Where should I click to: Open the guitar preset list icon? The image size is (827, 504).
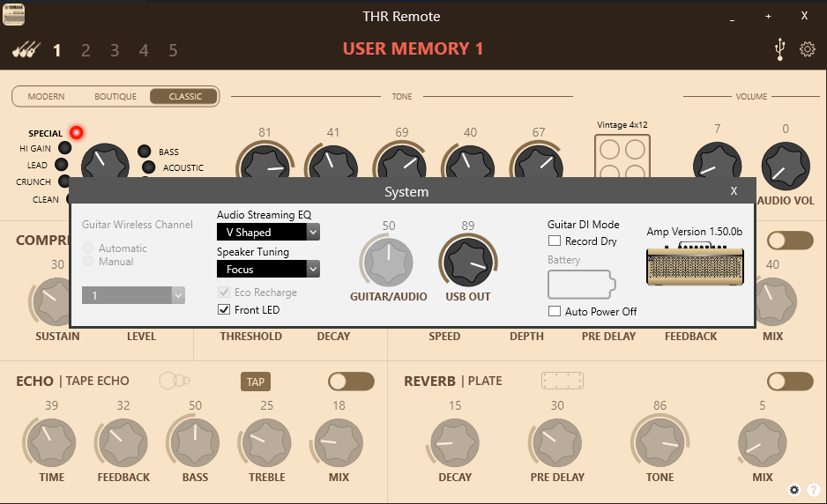coord(26,50)
